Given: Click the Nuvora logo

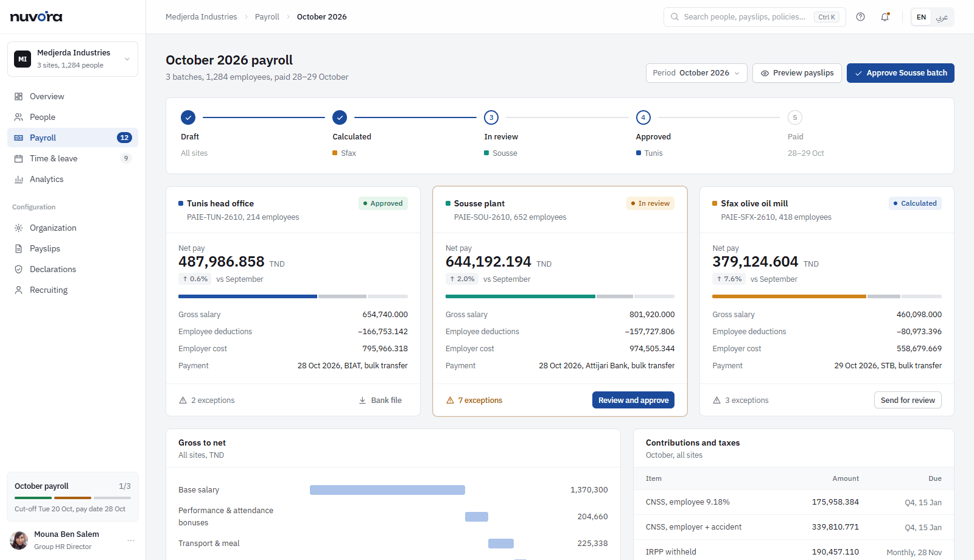Looking at the screenshot, I should point(36,16).
